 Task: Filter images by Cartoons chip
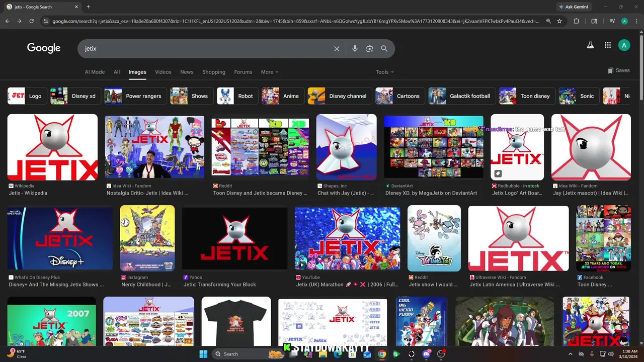tap(400, 96)
